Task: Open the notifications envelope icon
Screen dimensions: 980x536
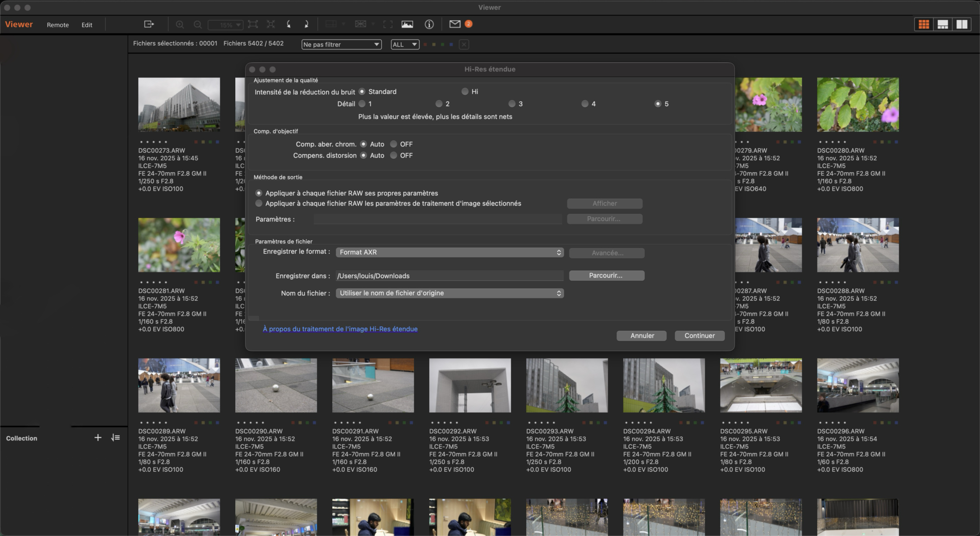Action: (x=455, y=24)
